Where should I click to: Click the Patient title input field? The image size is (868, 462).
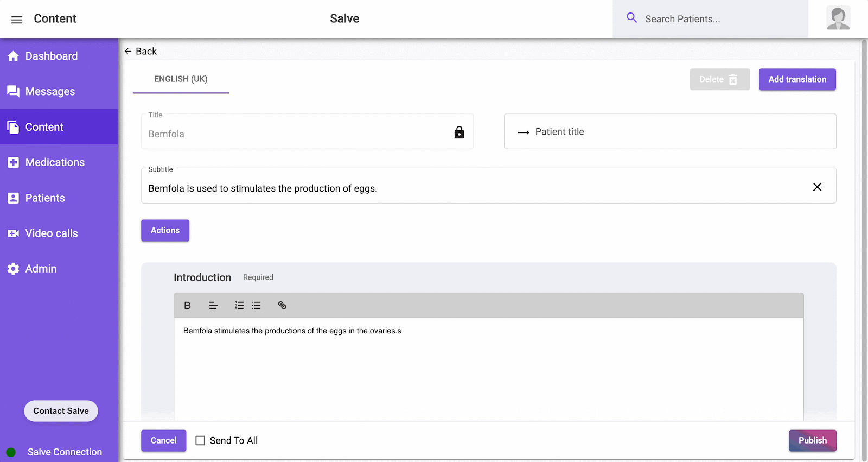[670, 131]
